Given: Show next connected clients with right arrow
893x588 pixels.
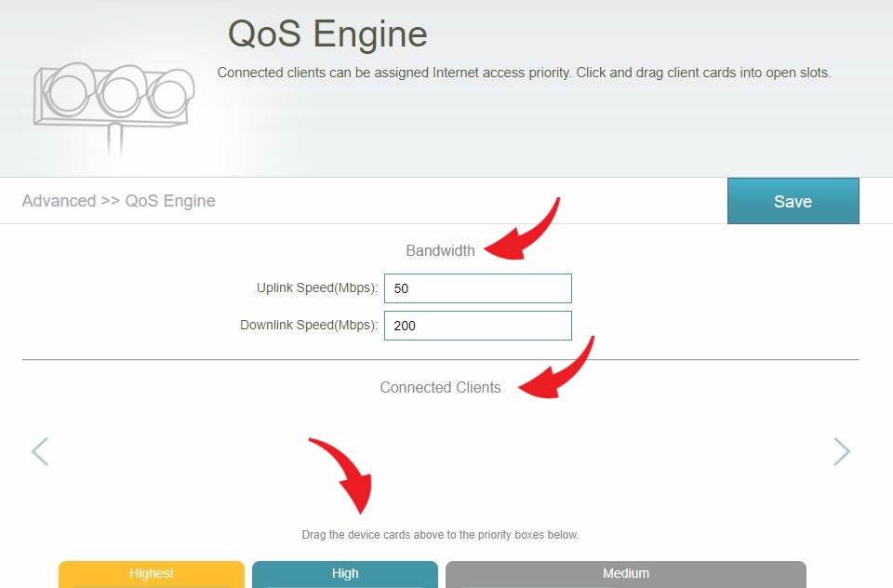Looking at the screenshot, I should (842, 452).
